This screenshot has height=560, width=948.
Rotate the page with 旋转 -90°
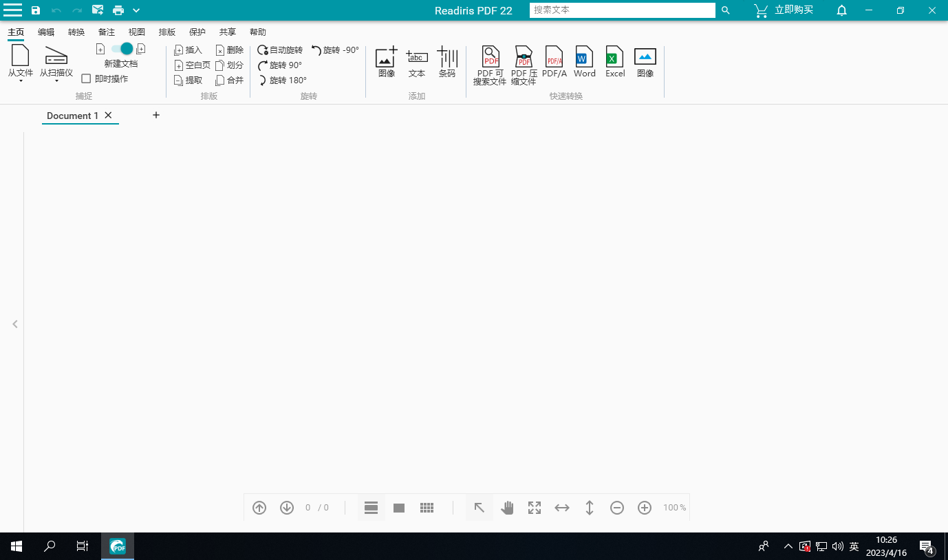(335, 50)
